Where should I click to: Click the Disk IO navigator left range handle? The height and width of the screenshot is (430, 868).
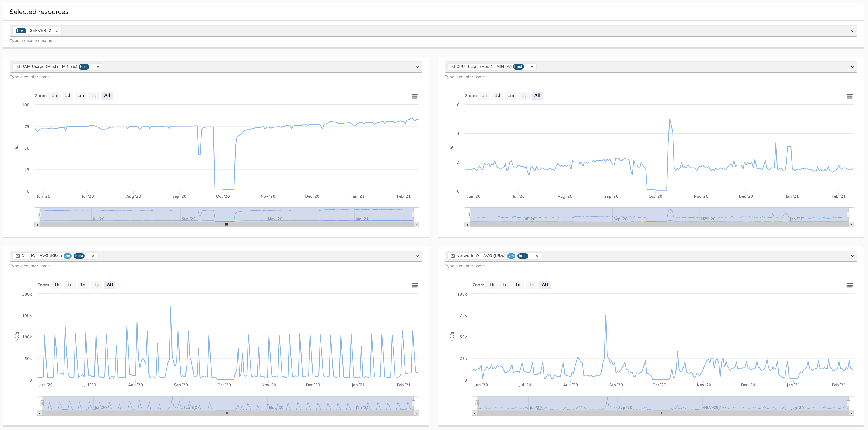coord(42,403)
